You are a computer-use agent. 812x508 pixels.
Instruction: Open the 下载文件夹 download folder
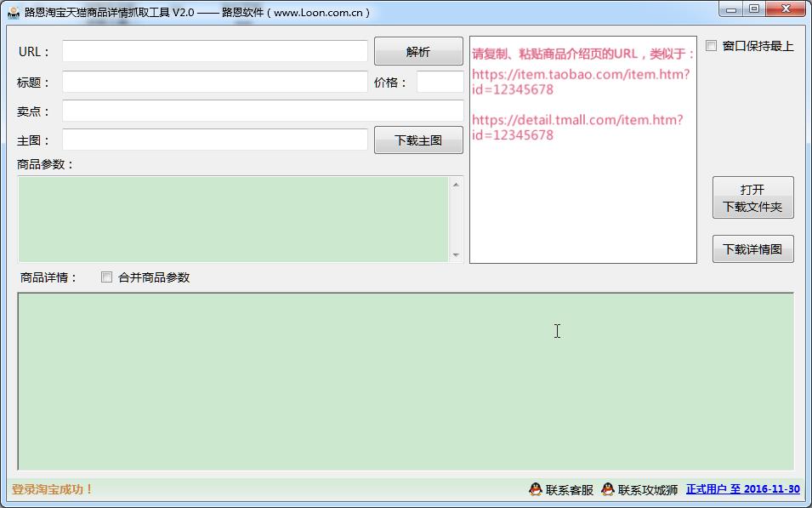752,198
